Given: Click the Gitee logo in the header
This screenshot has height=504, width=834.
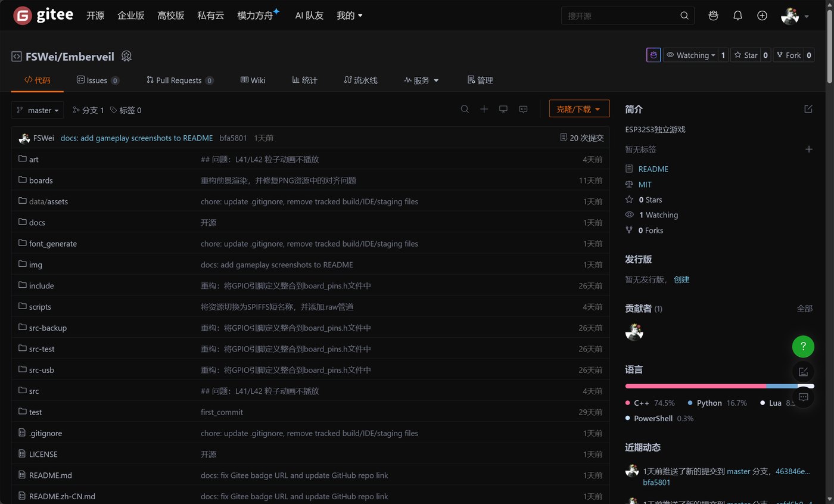Looking at the screenshot, I should point(43,15).
